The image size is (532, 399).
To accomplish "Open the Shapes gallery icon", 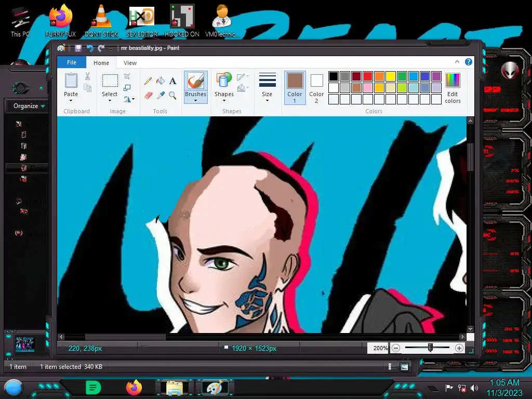I will (x=224, y=81).
